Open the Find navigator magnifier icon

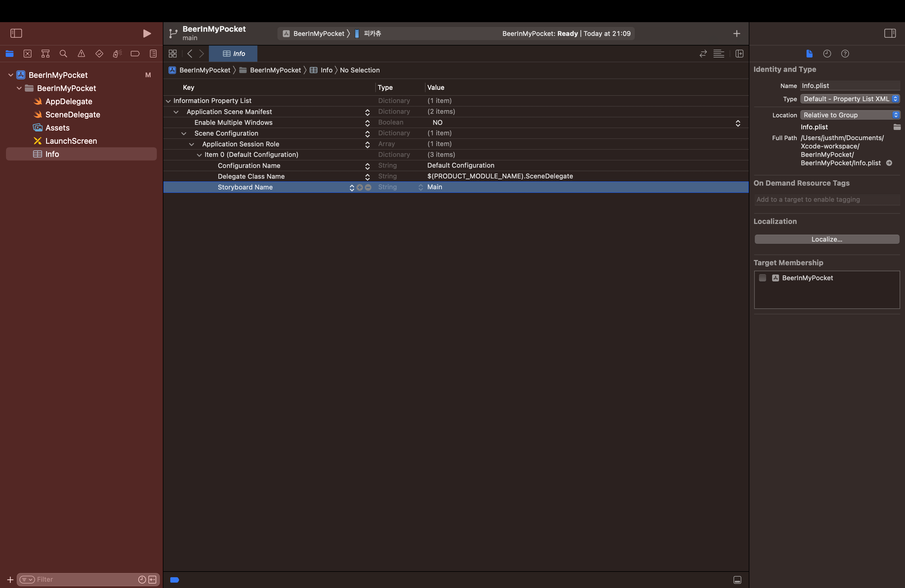point(63,54)
